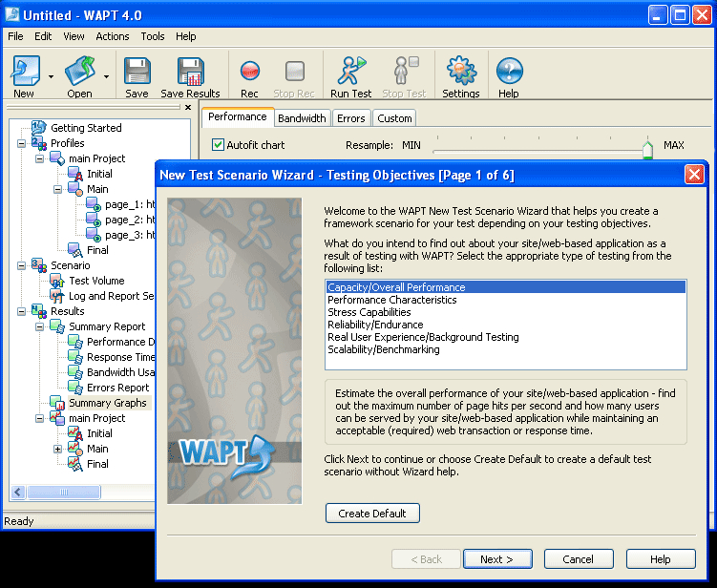Image resolution: width=717 pixels, height=588 pixels.
Task: Select the Performance tab
Action: click(x=238, y=116)
